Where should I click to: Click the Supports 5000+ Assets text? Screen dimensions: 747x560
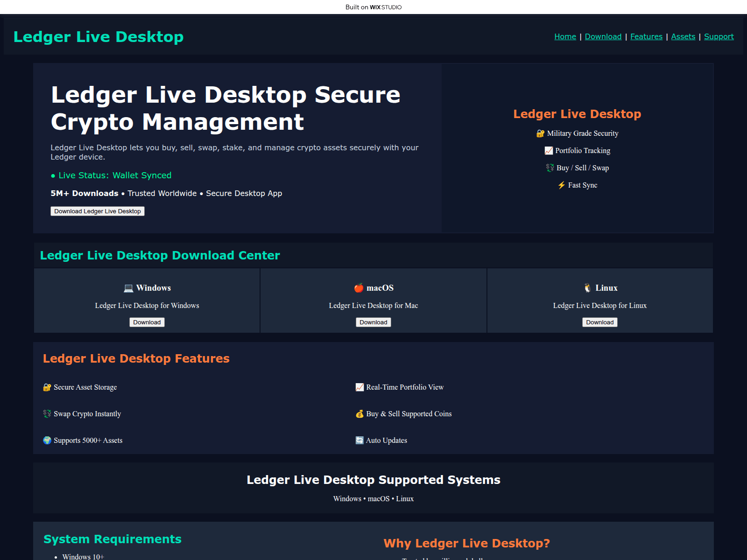point(88,441)
